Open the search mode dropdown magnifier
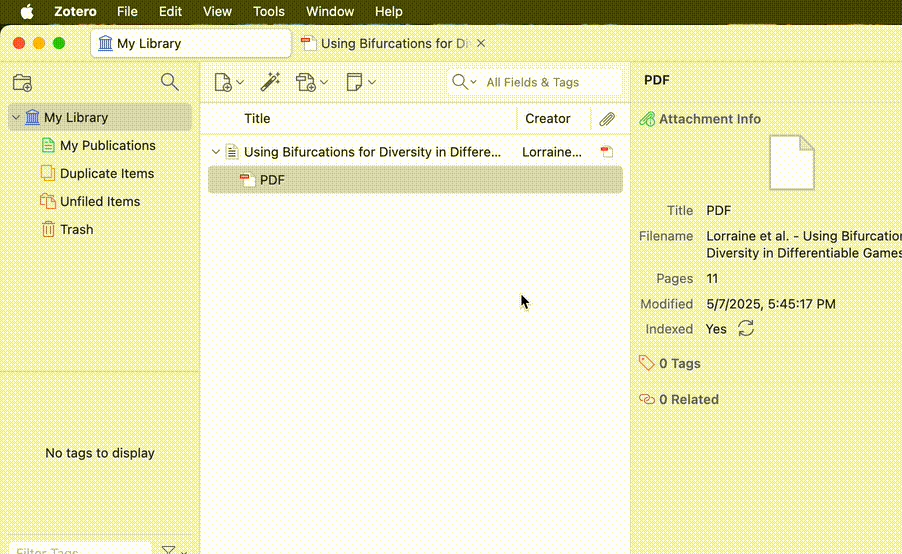This screenshot has height=554, width=902. (464, 82)
